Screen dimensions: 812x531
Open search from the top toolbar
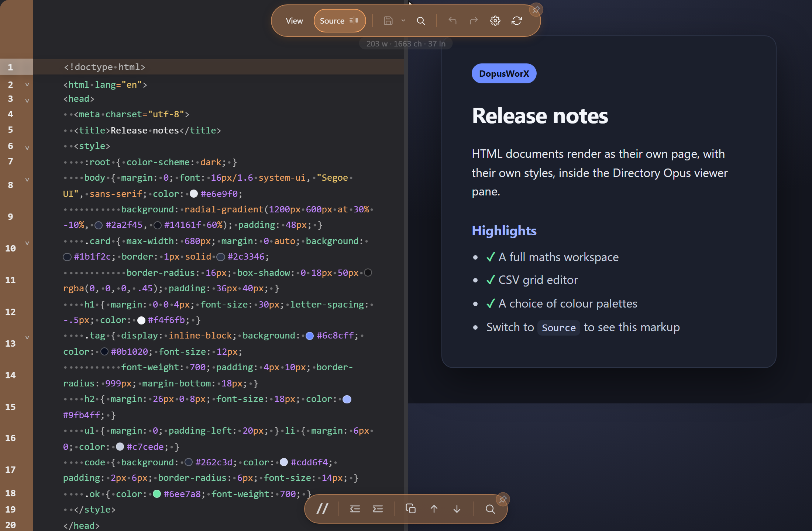click(421, 21)
